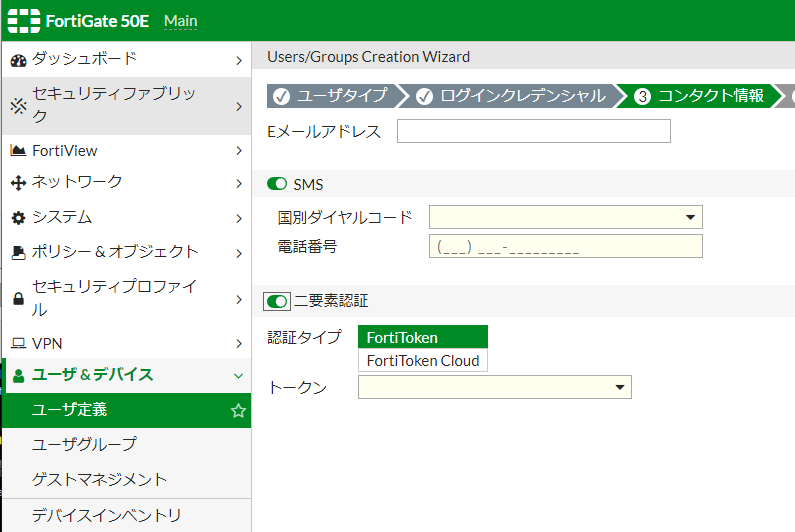Click the Main hostname link
The width and height of the screenshot is (795, 532).
point(180,21)
